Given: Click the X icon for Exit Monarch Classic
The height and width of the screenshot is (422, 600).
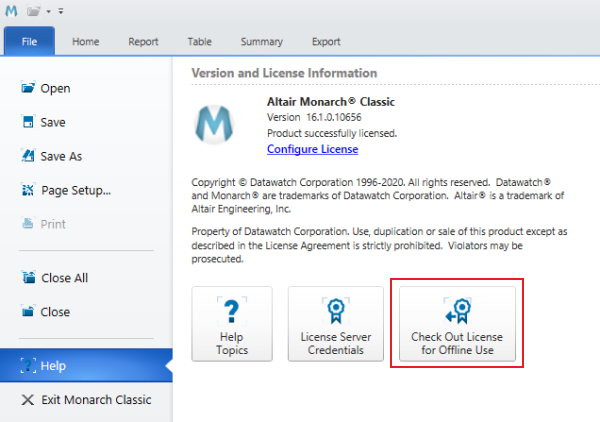Looking at the screenshot, I should click(28, 400).
